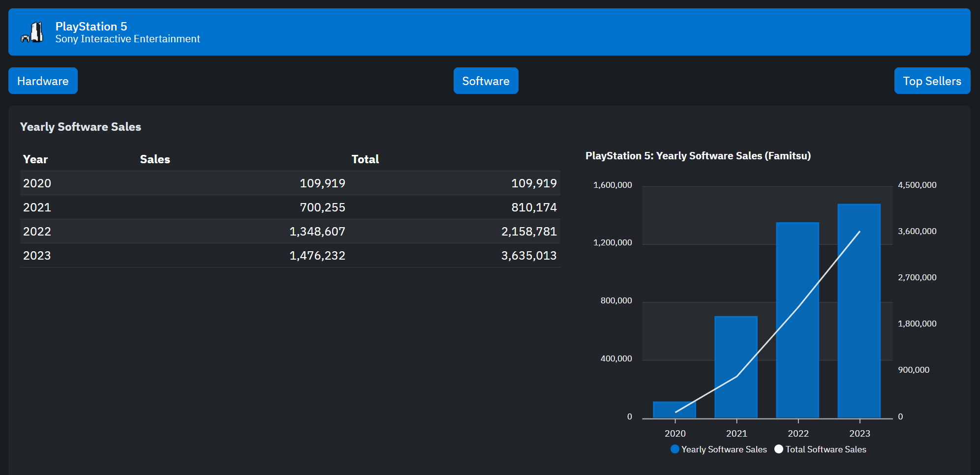980x475 pixels.
Task: Click the blue Yearly Software Sales legend dot
Action: point(675,449)
